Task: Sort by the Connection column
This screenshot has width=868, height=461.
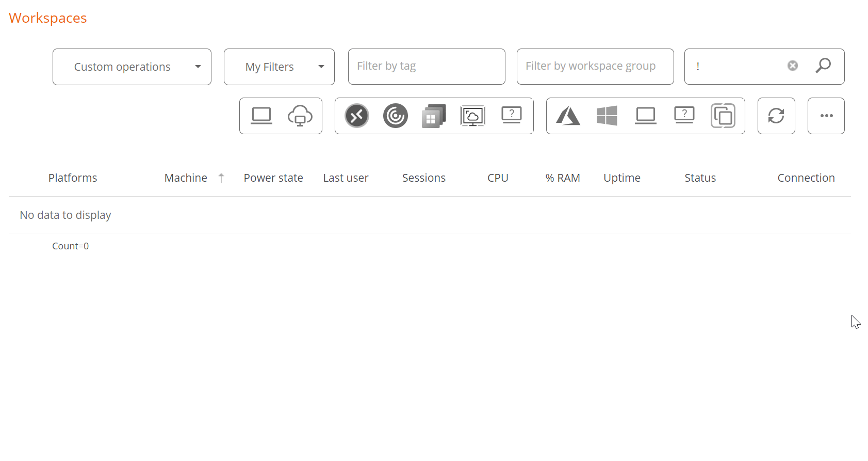Action: (x=806, y=178)
